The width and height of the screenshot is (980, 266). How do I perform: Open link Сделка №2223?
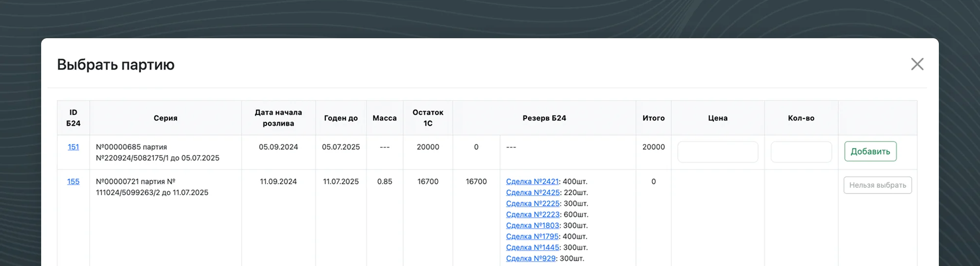[533, 215]
